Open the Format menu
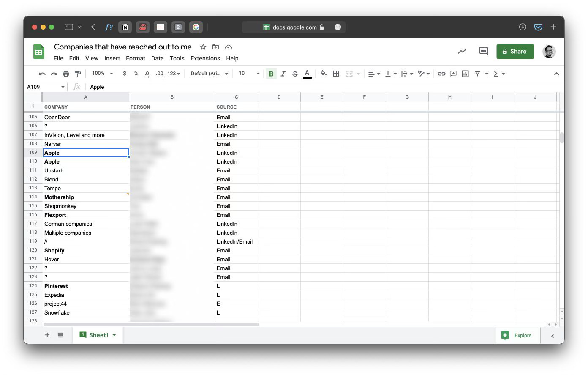The width and height of the screenshot is (588, 375). coord(136,58)
